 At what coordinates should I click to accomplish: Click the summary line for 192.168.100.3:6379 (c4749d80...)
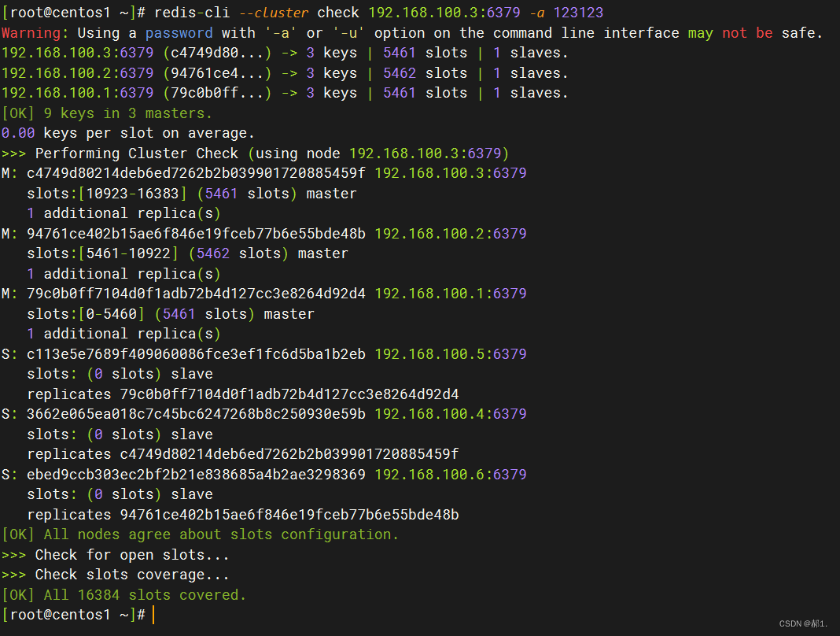(x=285, y=53)
